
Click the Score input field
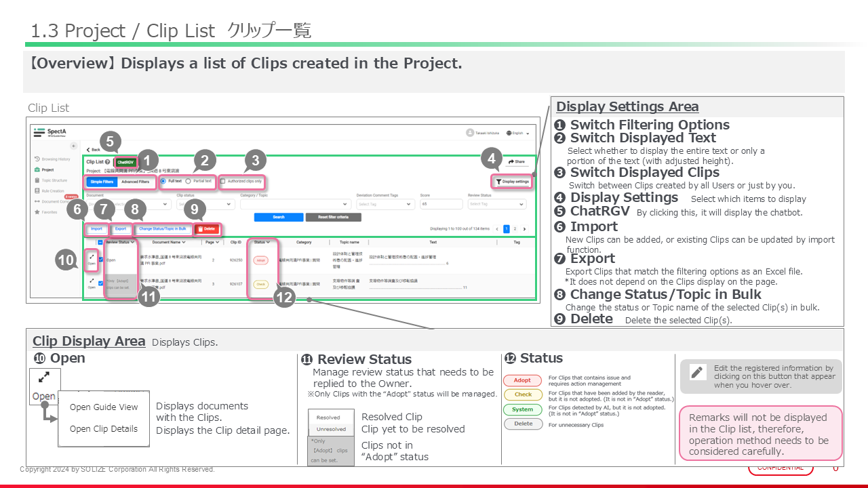439,203
